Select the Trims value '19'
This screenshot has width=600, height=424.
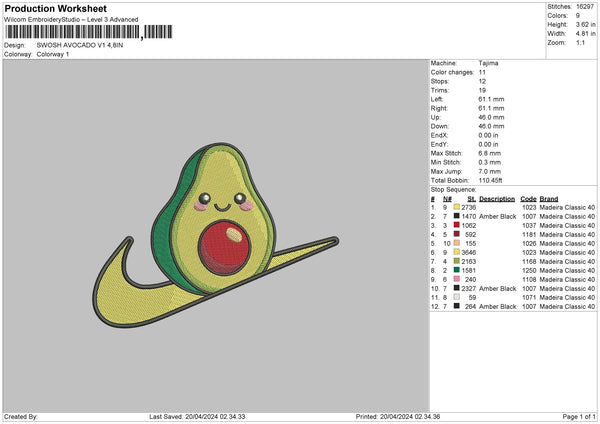[x=482, y=90]
